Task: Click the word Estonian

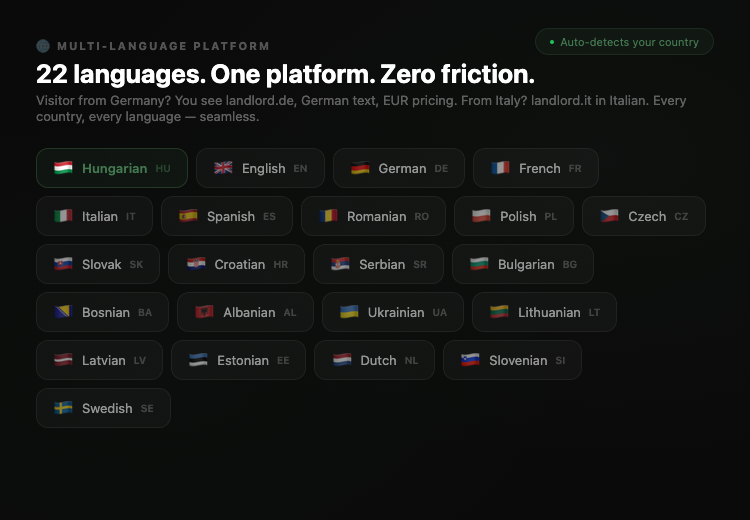Action: [243, 360]
